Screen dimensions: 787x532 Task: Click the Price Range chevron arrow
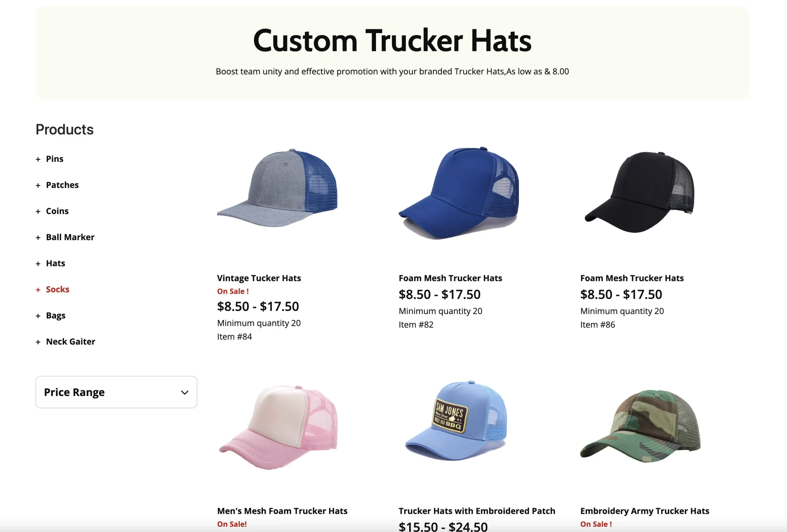pyautogui.click(x=184, y=393)
